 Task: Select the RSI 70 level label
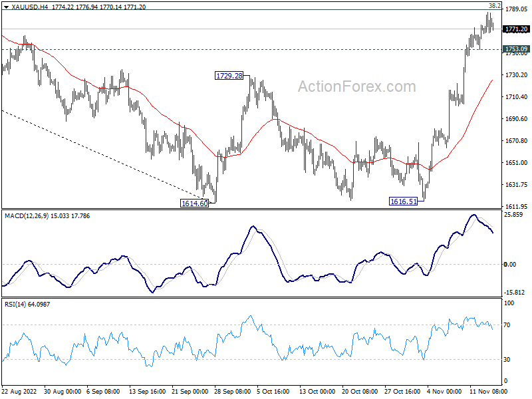pyautogui.click(x=507, y=325)
